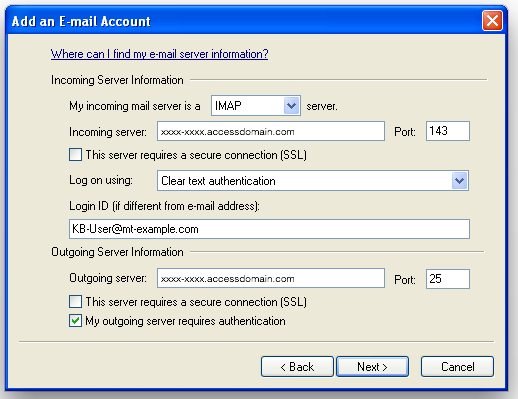Screen dimensions: 518x399
Task: Open the e-mail server information help link
Action: coord(159,54)
